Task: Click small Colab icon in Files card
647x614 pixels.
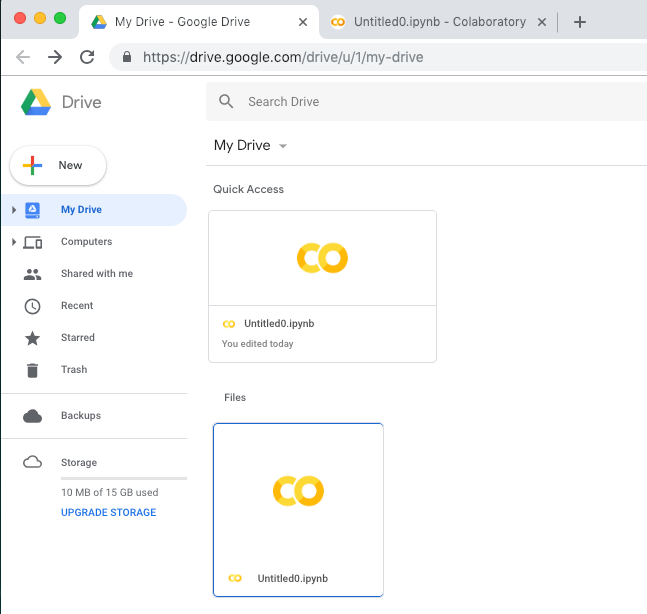Action: [x=235, y=579]
